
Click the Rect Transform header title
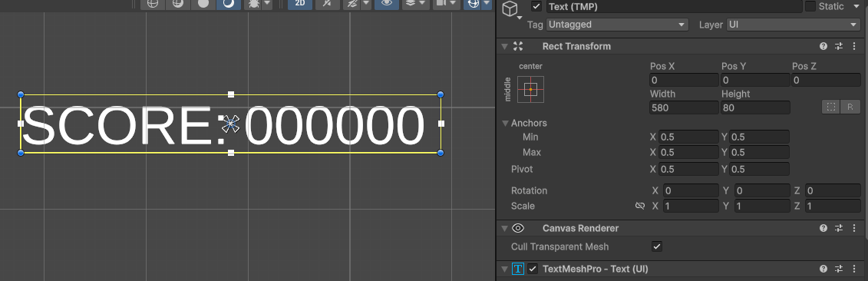(576, 47)
